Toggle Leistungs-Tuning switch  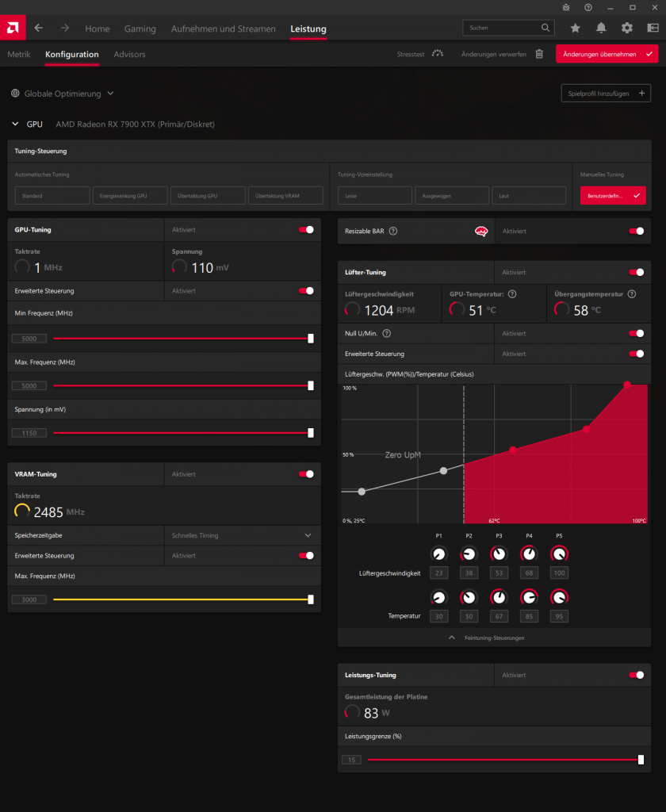point(637,676)
